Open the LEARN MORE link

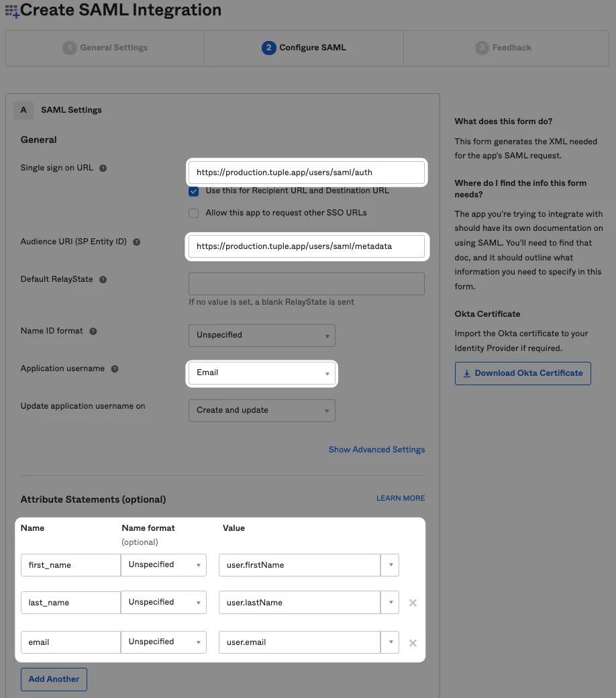click(401, 498)
